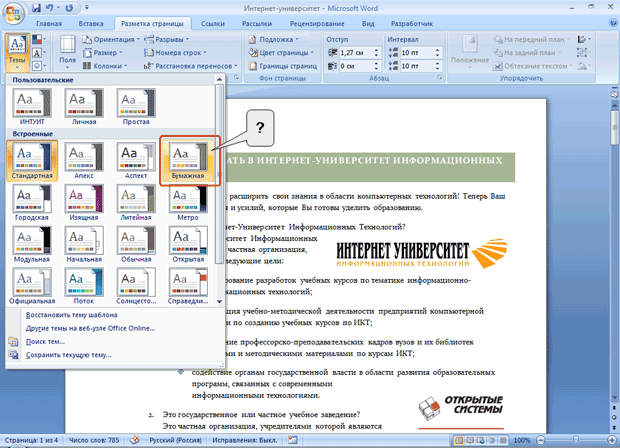Open Колонки columns menu
Viewport: 620px width, 448px height.
(105, 66)
